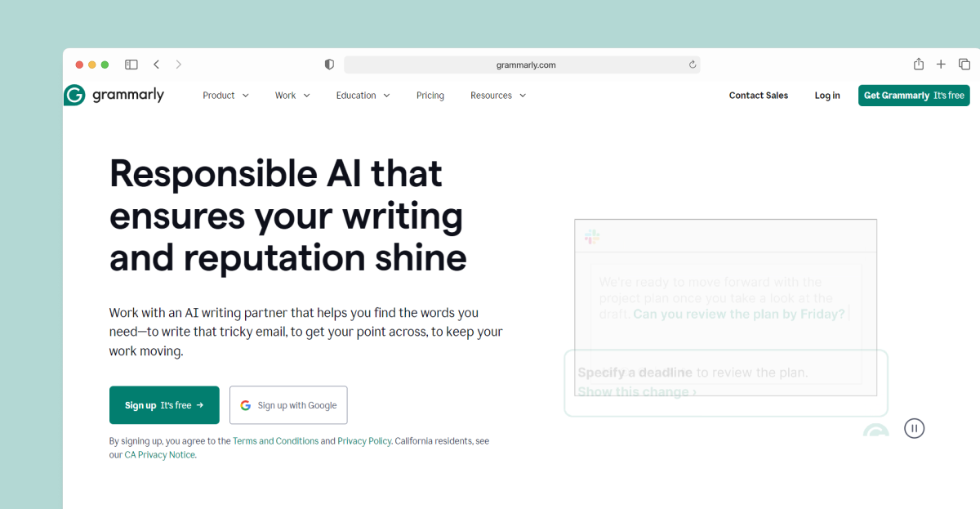Open the Safari share icon

point(919,64)
